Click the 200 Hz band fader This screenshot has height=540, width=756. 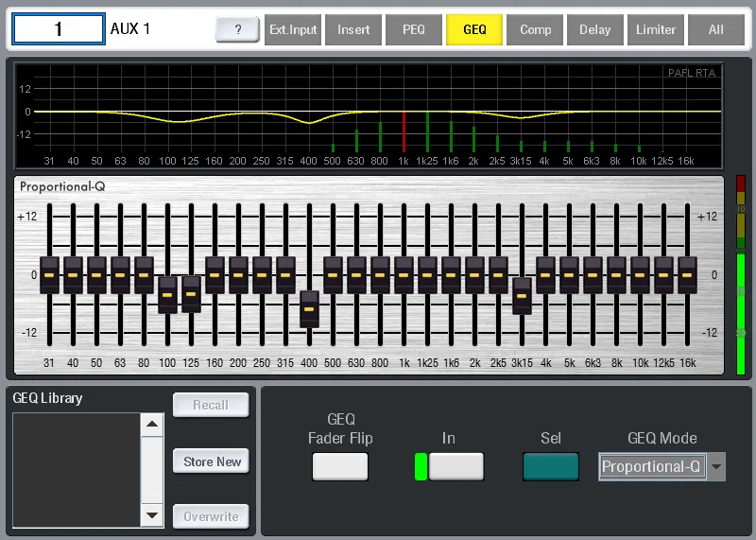click(238, 275)
